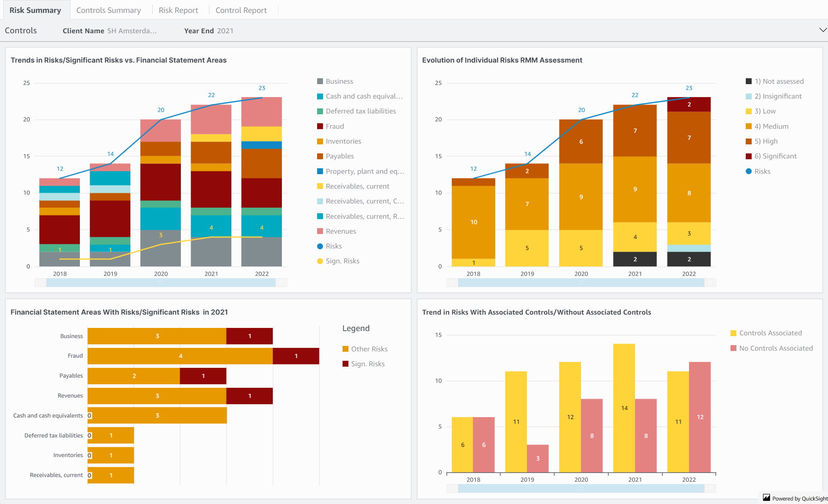Click the Control Report tab

coord(241,10)
